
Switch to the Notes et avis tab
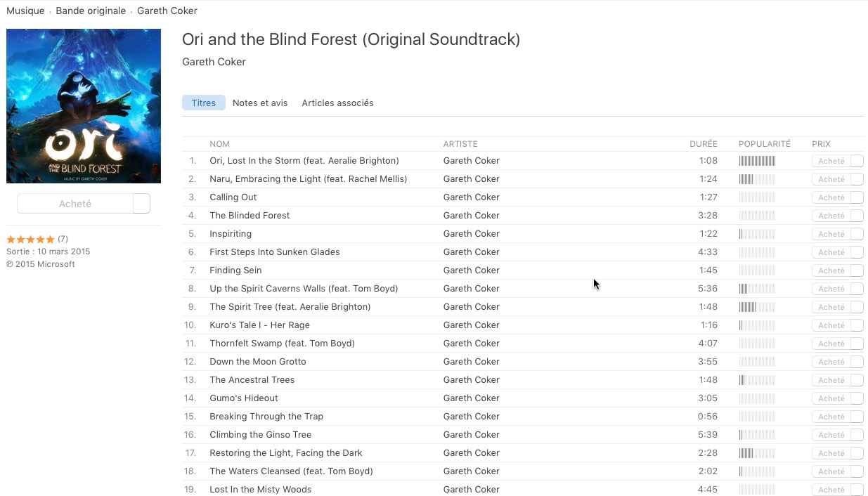tap(260, 103)
